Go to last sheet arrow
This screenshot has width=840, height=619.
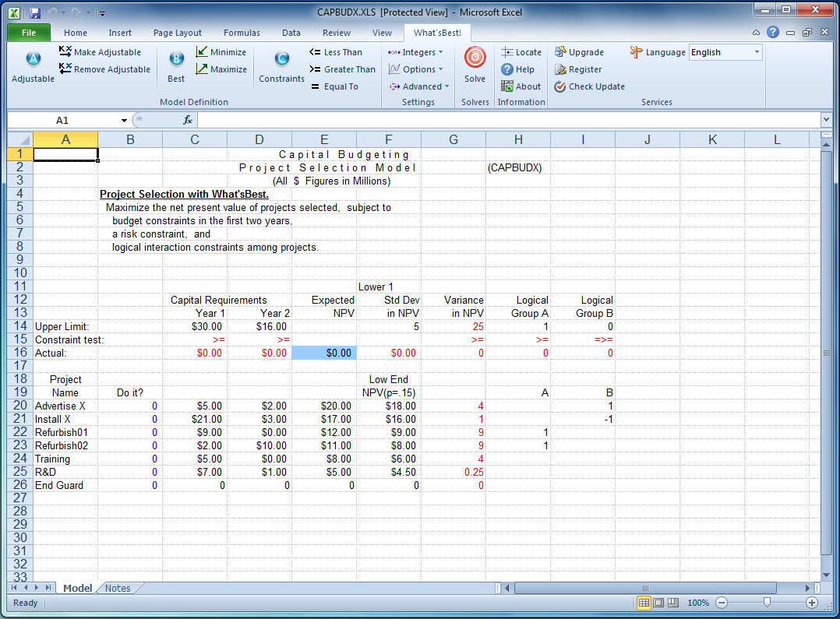tap(49, 587)
